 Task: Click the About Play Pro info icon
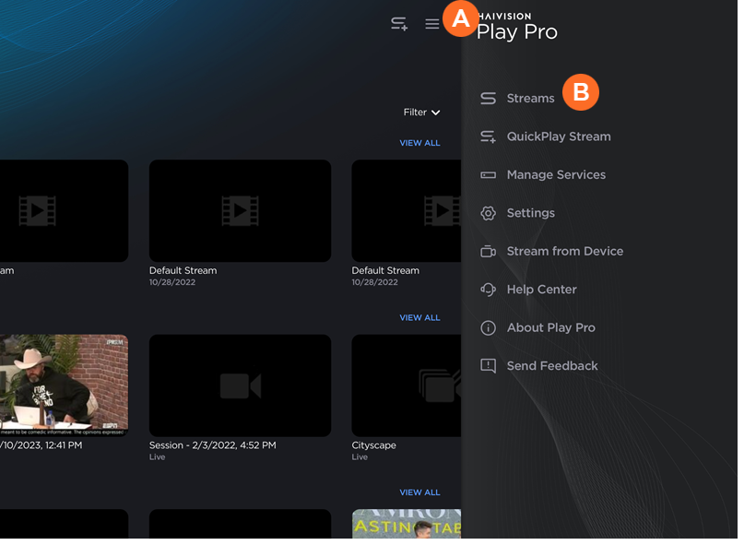coord(489,328)
